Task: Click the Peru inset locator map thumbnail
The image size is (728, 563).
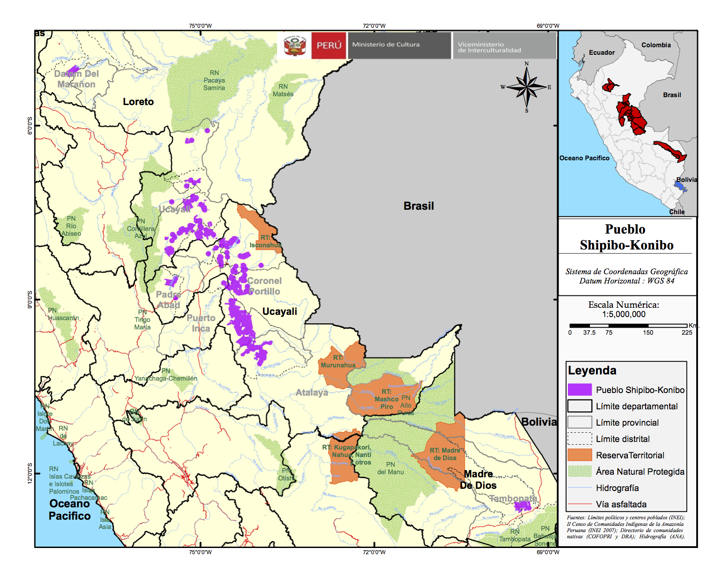Action: [x=627, y=124]
